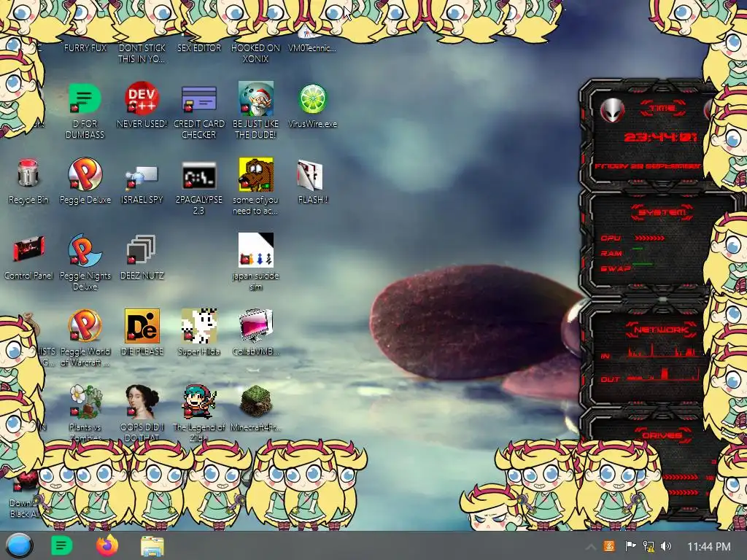
Task: Open HOOKED ON XONIX label
Action: click(x=256, y=53)
